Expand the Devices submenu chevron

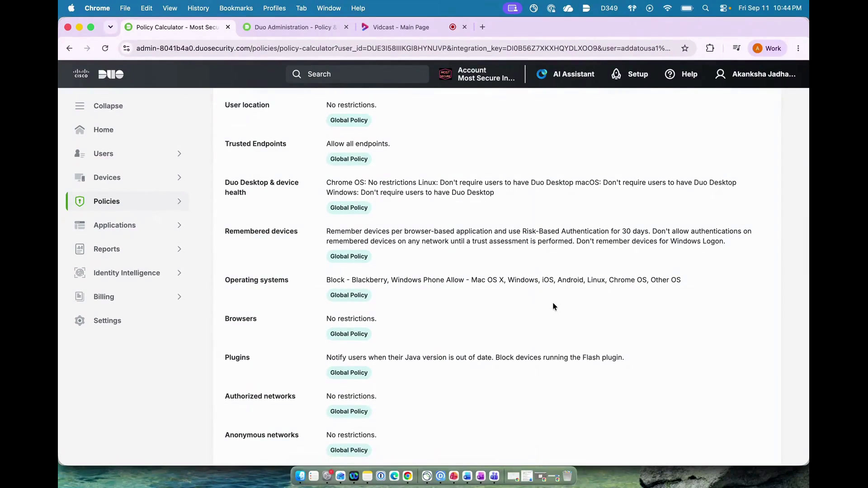(179, 178)
